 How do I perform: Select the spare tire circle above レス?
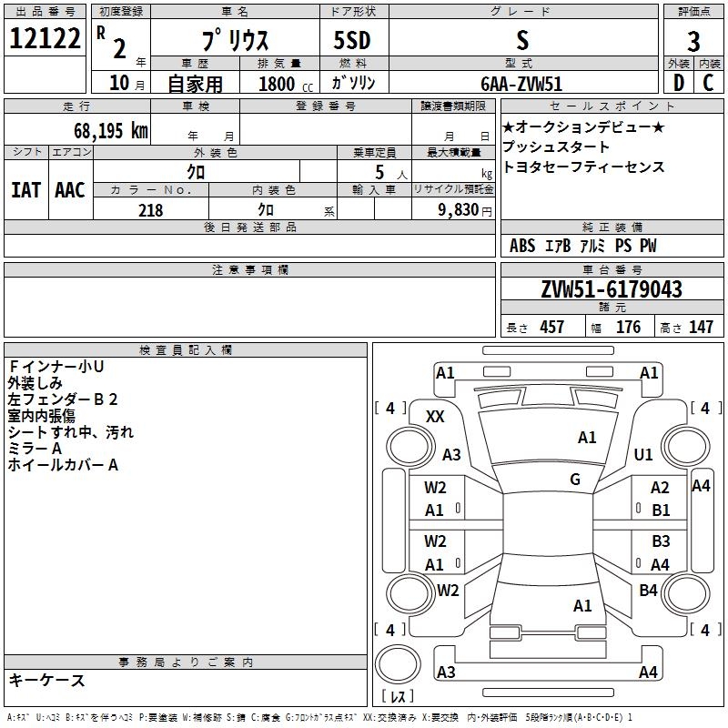398,664
